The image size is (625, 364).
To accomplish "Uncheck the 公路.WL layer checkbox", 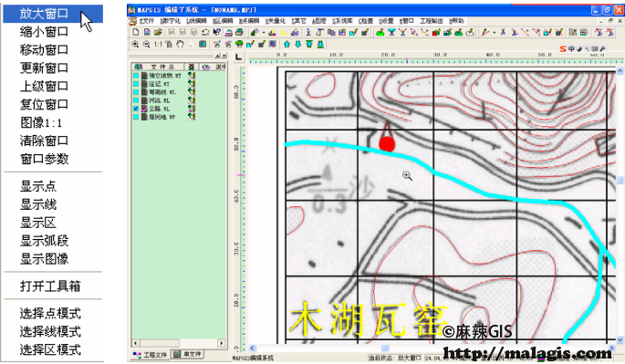I will coord(136,109).
